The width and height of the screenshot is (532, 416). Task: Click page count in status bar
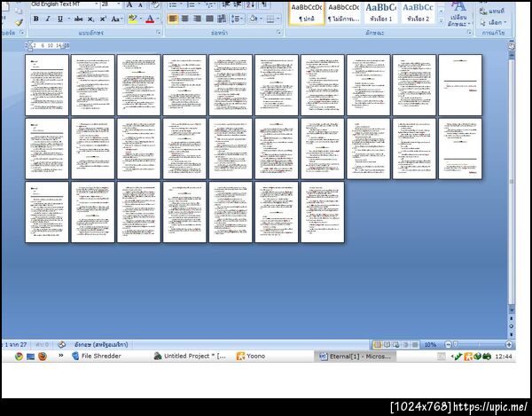click(15, 345)
